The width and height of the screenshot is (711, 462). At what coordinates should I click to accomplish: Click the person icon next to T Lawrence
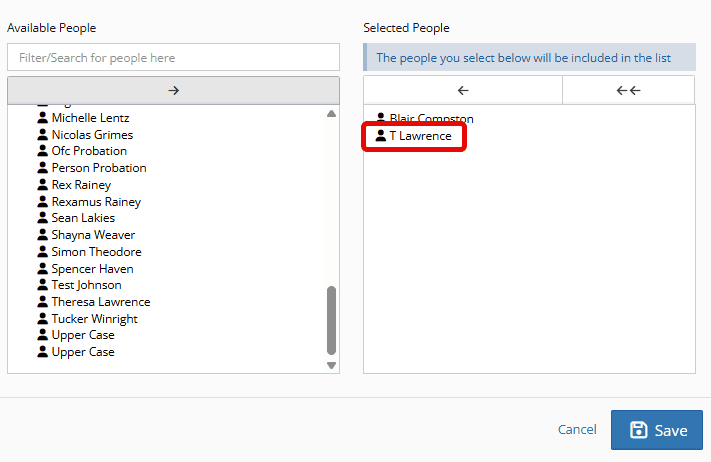(380, 135)
